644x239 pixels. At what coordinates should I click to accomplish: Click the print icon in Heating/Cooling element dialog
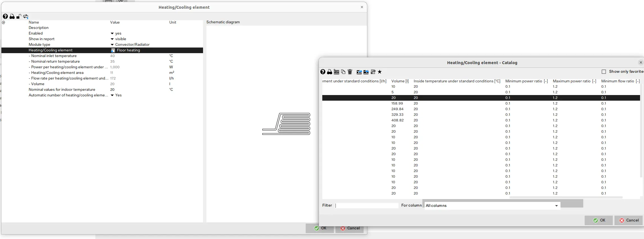click(x=12, y=16)
